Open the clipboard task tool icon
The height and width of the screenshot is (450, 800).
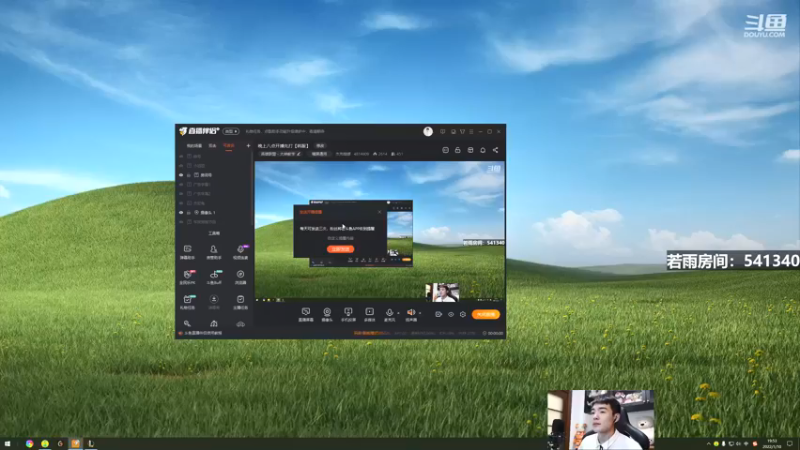pos(240,302)
